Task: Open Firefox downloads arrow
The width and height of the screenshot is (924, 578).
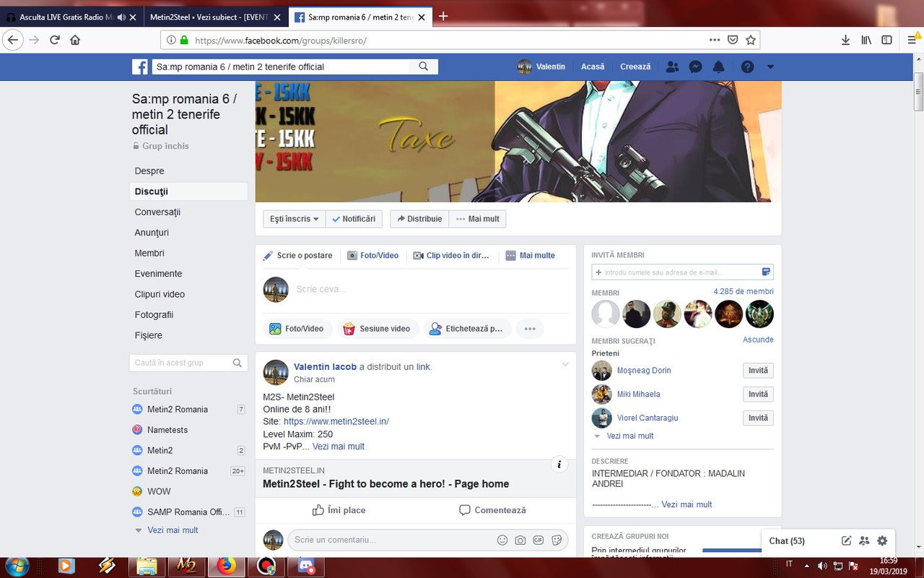Action: click(x=845, y=40)
